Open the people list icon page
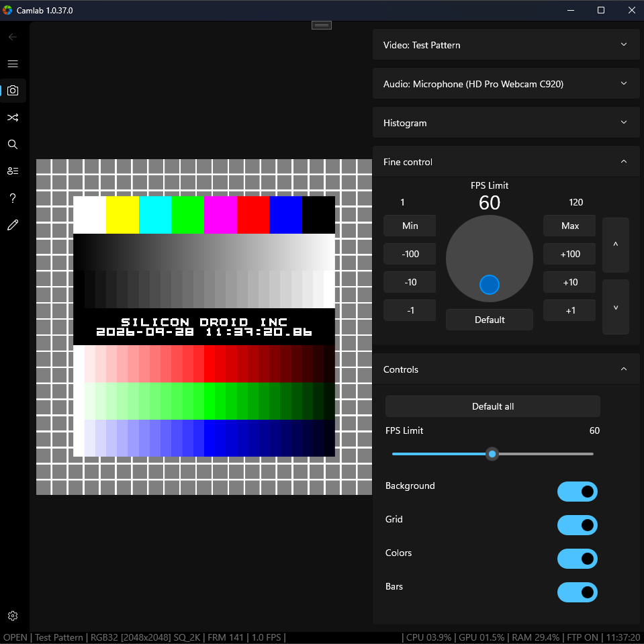The height and width of the screenshot is (644, 644). [13, 171]
